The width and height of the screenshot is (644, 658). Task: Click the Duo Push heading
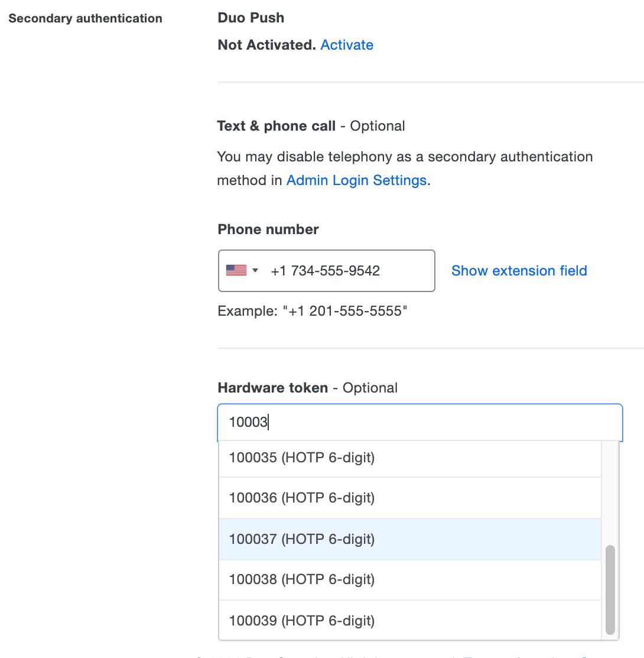(251, 18)
